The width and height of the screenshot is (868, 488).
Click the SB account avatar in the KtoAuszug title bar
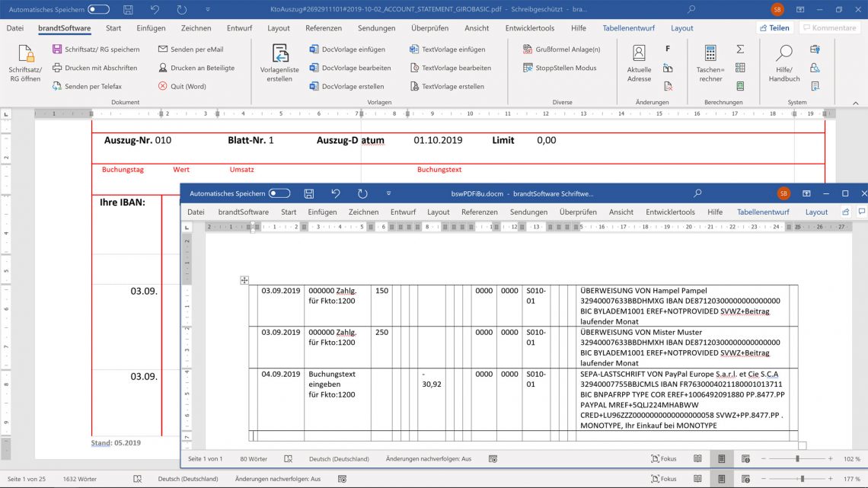777,9
